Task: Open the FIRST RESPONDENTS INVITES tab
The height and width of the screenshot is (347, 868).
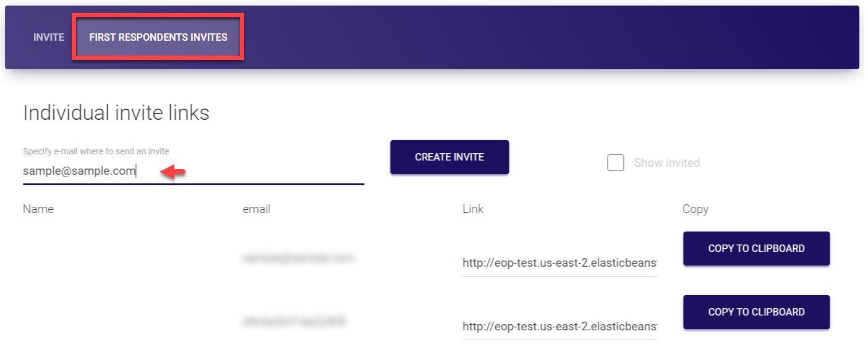Action: (158, 37)
